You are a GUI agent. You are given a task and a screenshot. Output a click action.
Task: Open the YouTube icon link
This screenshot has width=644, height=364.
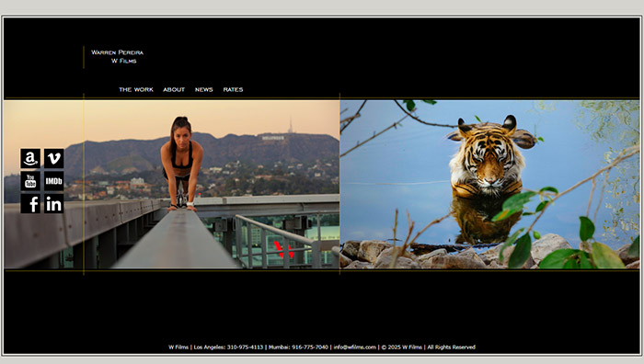click(x=30, y=181)
